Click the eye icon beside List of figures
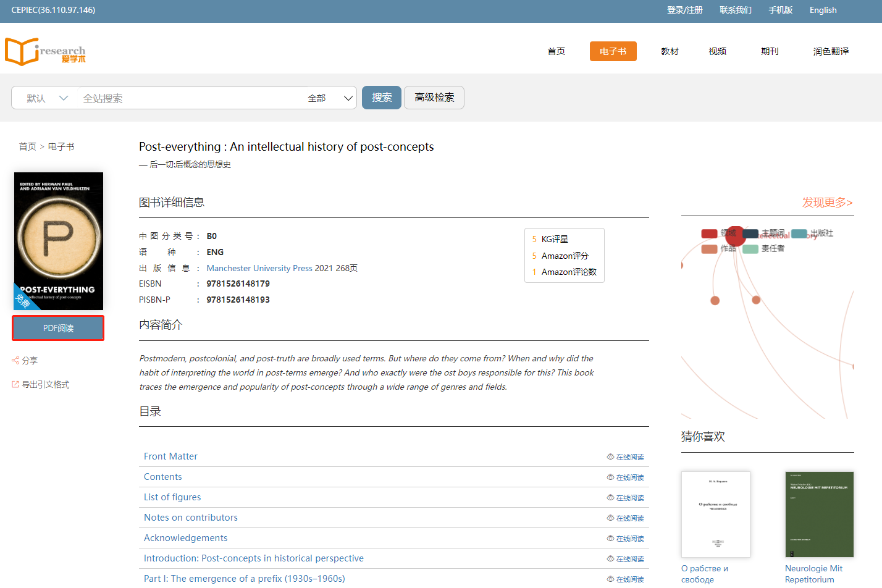The width and height of the screenshot is (882, 588). (610, 498)
